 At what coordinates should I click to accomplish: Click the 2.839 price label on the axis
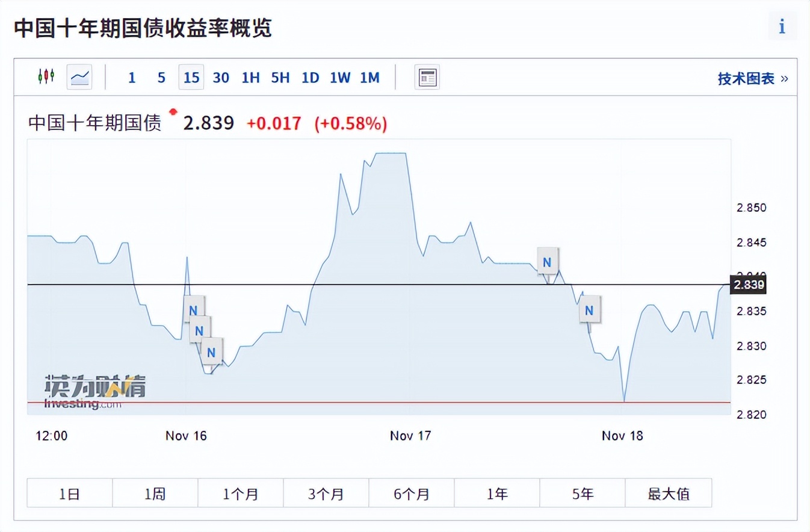click(x=748, y=285)
